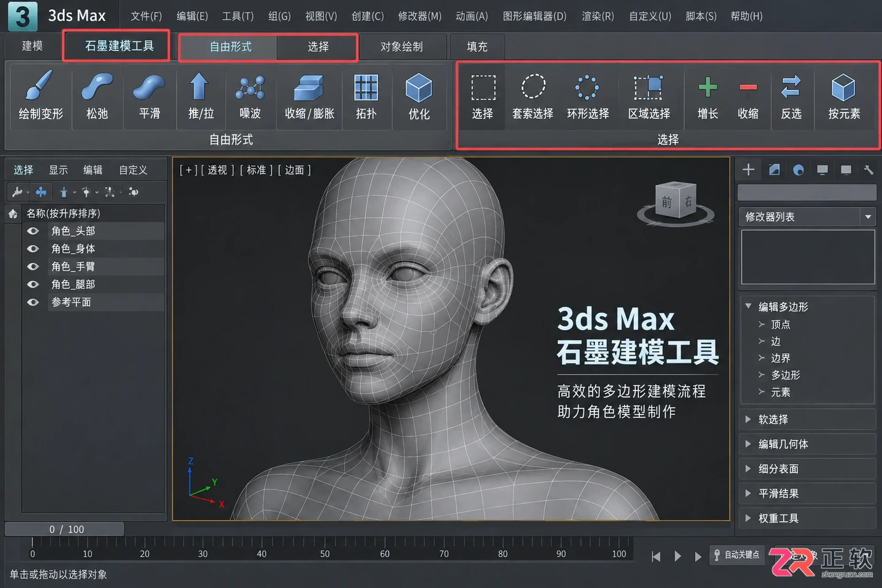The height and width of the screenshot is (588, 882).
Task: Open the Create panel plus icon
Action: [x=748, y=170]
